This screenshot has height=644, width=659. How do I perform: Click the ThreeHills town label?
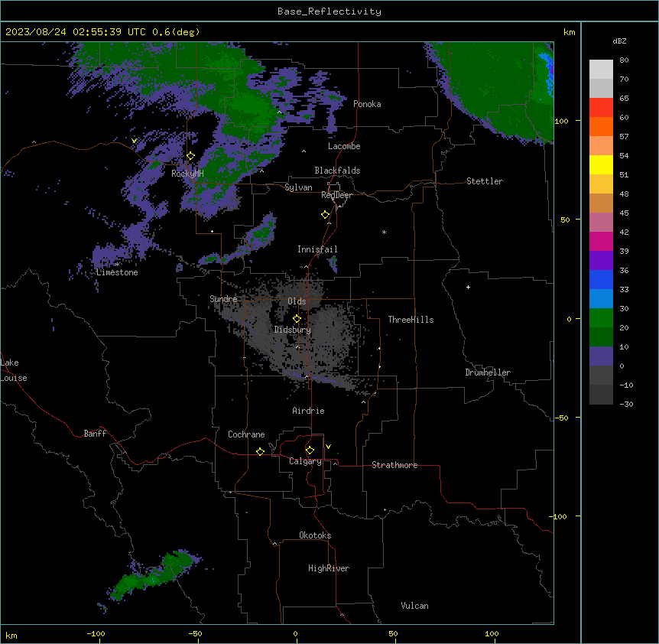(x=411, y=320)
